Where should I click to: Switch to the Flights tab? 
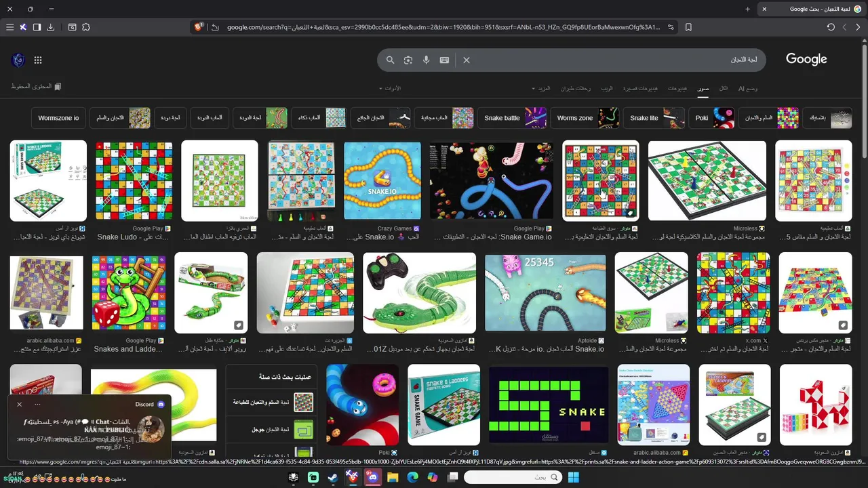point(575,88)
